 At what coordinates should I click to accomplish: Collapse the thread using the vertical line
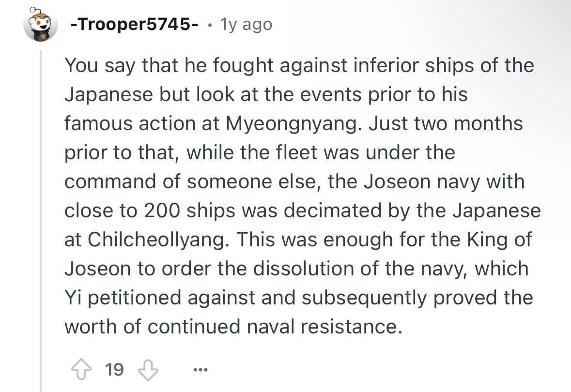(41, 221)
